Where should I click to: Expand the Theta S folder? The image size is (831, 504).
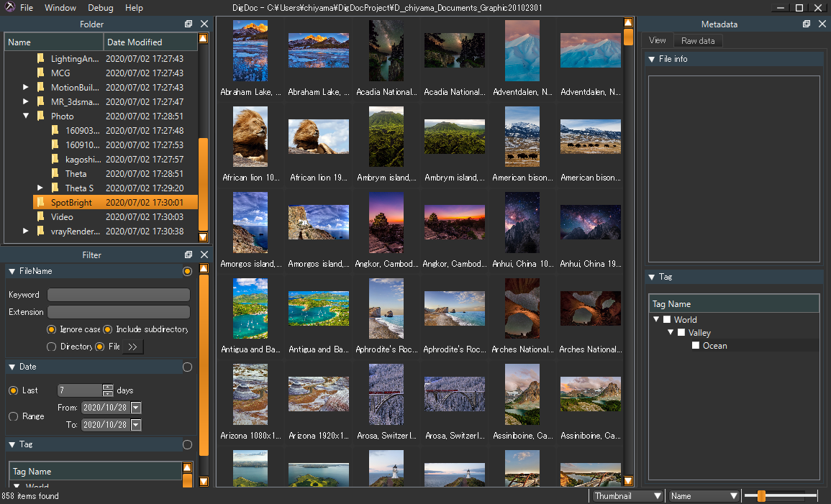pyautogui.click(x=40, y=188)
